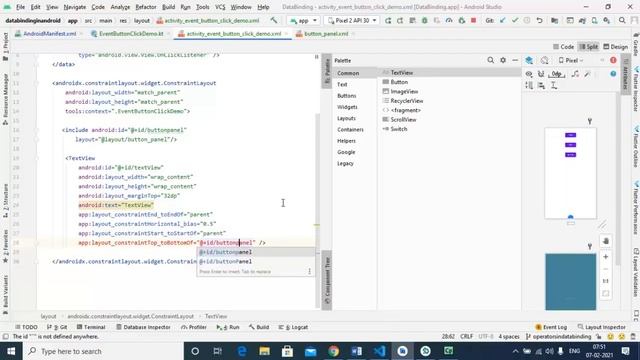The width and height of the screenshot is (640, 360).
Task: Click the align icon in design toolbar
Action: (x=541, y=86)
